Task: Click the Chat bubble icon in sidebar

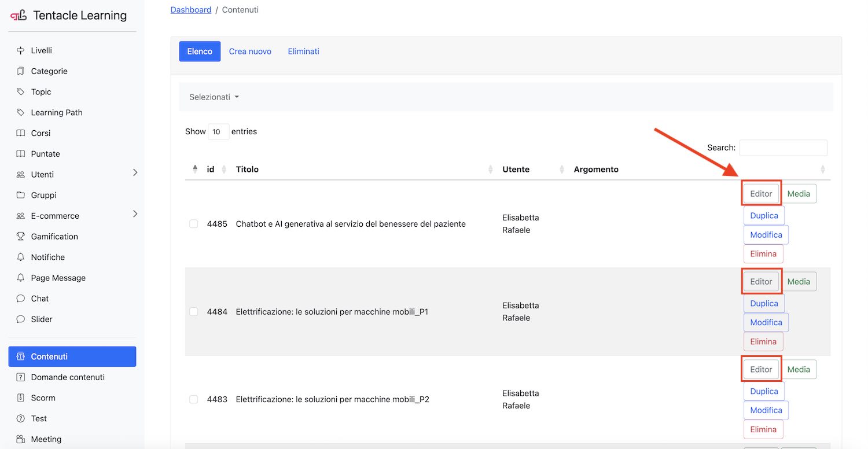Action: point(21,299)
